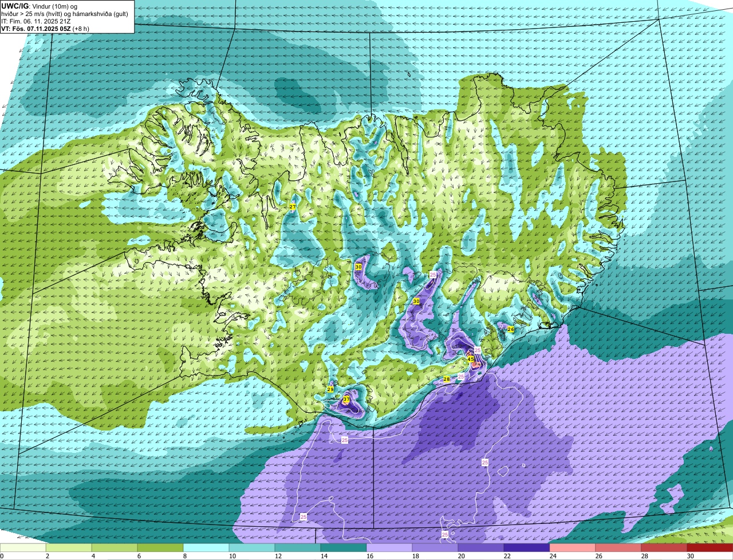Click the pale cream 0–2 m/s legend swatch
Screen dimensions: 733x560
23,548
